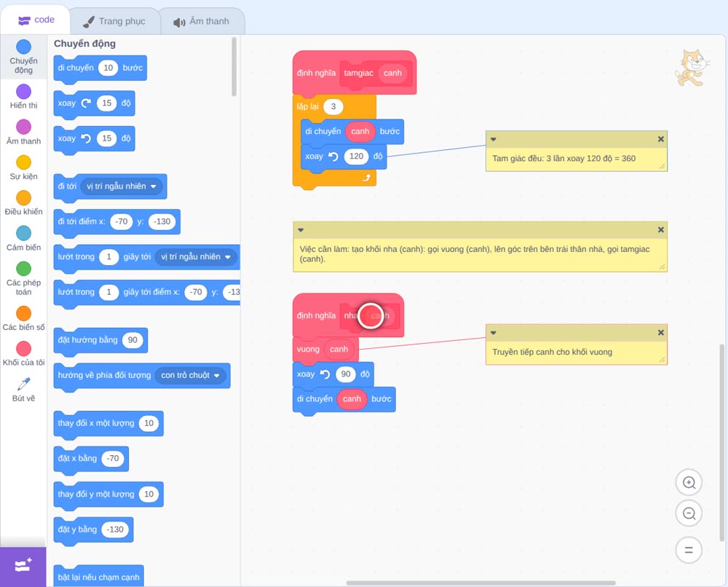Open the Hiển thị block category
728x587 pixels.
coord(24,97)
